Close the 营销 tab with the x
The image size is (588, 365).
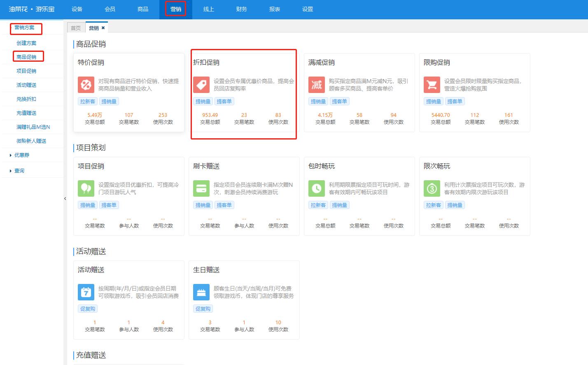(103, 28)
